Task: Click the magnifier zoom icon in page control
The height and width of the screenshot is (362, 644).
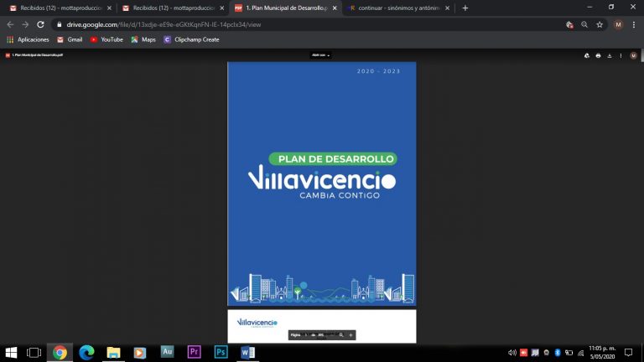Action: (x=341, y=335)
